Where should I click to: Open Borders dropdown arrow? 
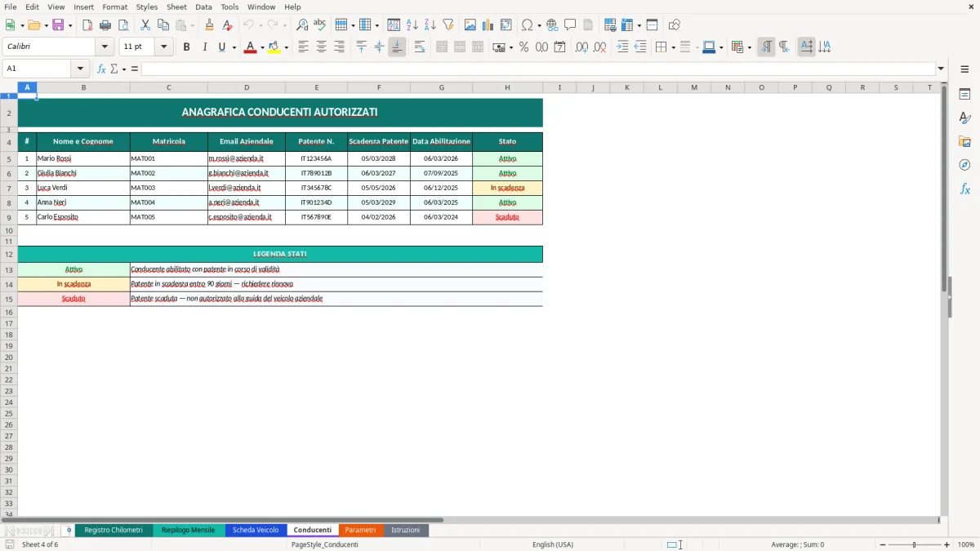point(673,47)
